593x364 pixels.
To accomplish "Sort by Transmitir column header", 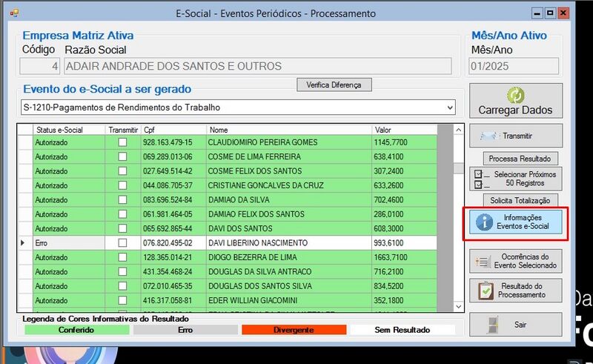I will (x=123, y=130).
